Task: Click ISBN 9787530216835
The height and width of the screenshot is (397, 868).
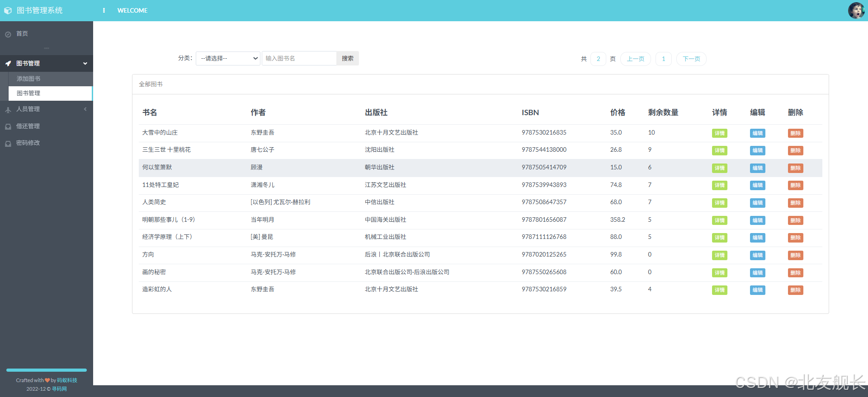Action: [x=544, y=132]
